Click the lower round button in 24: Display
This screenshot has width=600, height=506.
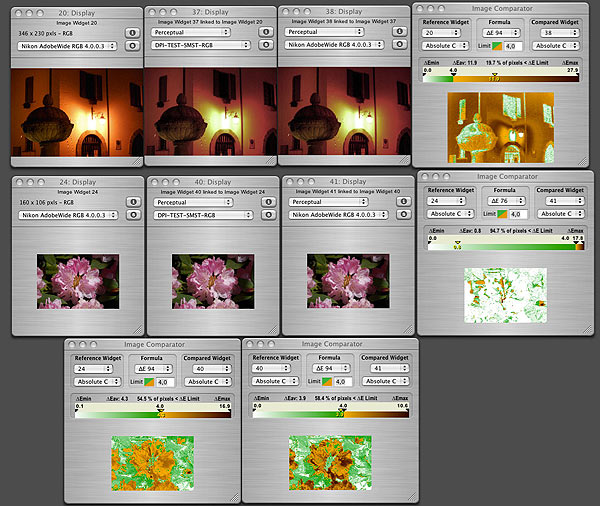point(133,215)
